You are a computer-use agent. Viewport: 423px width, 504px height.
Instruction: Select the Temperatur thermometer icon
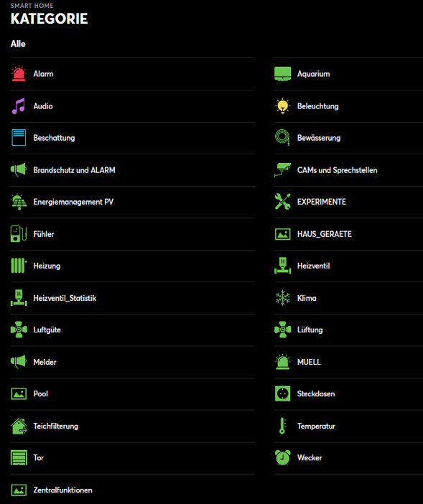(x=282, y=426)
